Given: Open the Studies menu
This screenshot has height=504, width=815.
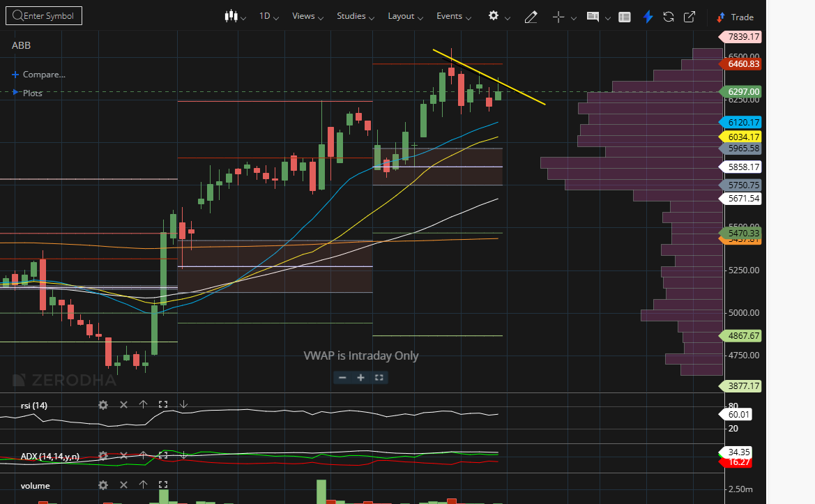Looking at the screenshot, I should (x=356, y=16).
